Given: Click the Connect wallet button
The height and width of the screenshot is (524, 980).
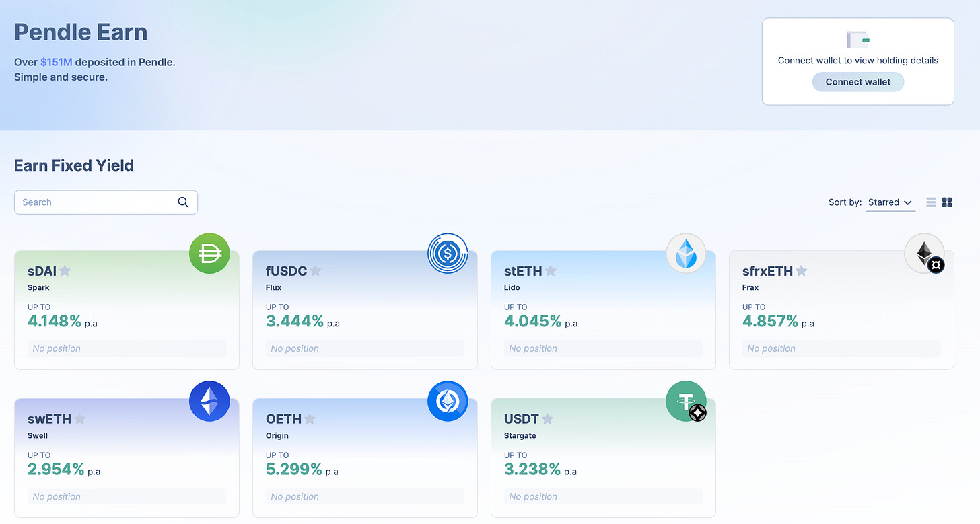Looking at the screenshot, I should [858, 82].
